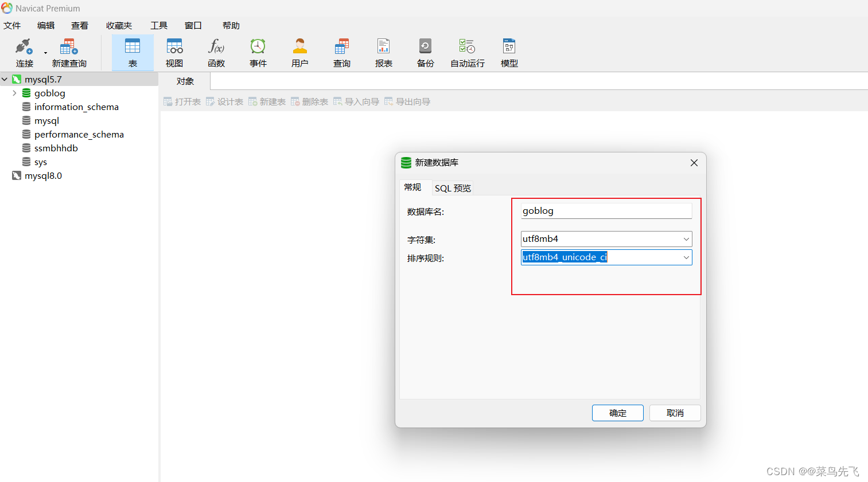The width and height of the screenshot is (868, 482).
Task: Open the 备份 backup toolbar icon
Action: (426, 53)
